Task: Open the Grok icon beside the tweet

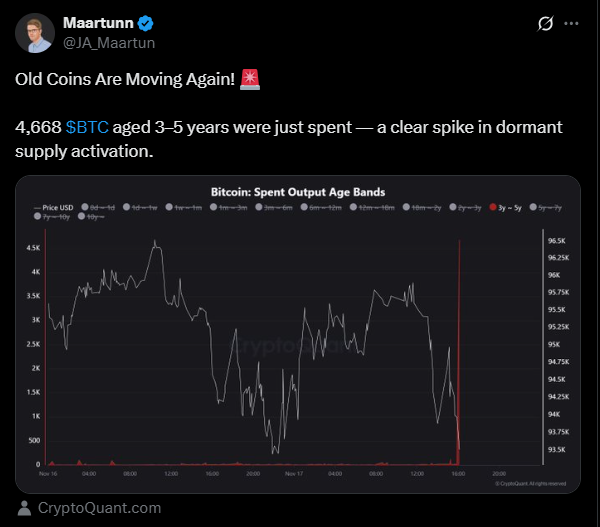Action: pyautogui.click(x=546, y=23)
